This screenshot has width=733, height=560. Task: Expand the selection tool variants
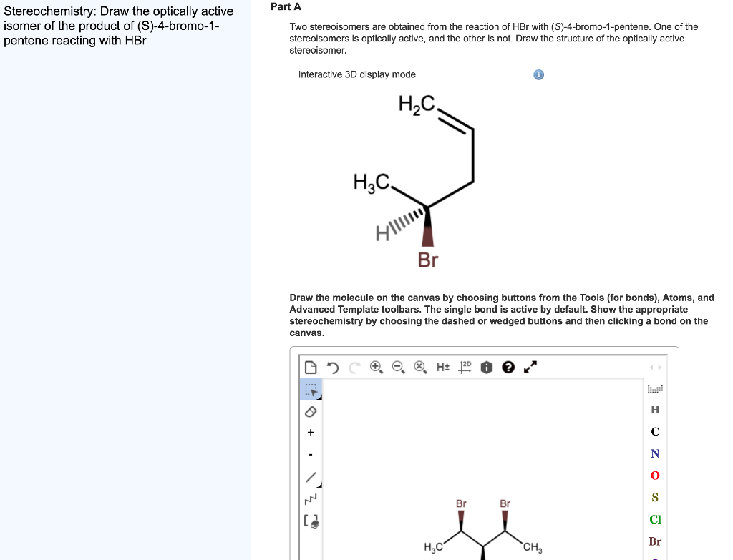click(319, 397)
